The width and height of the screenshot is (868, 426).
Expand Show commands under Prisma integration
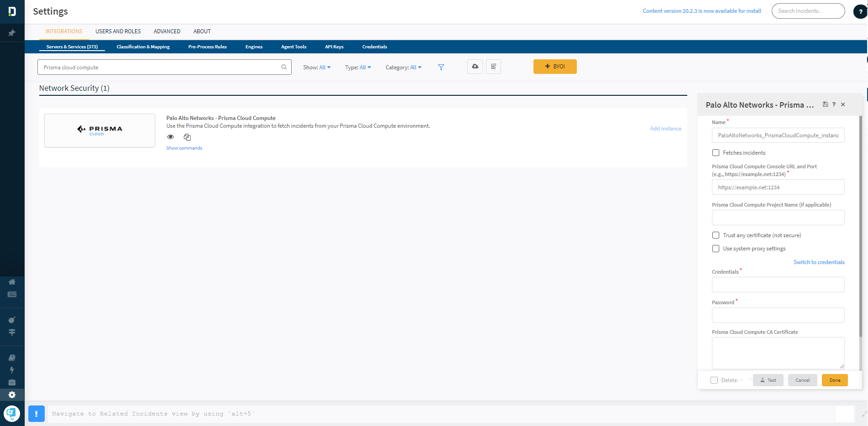tap(184, 148)
